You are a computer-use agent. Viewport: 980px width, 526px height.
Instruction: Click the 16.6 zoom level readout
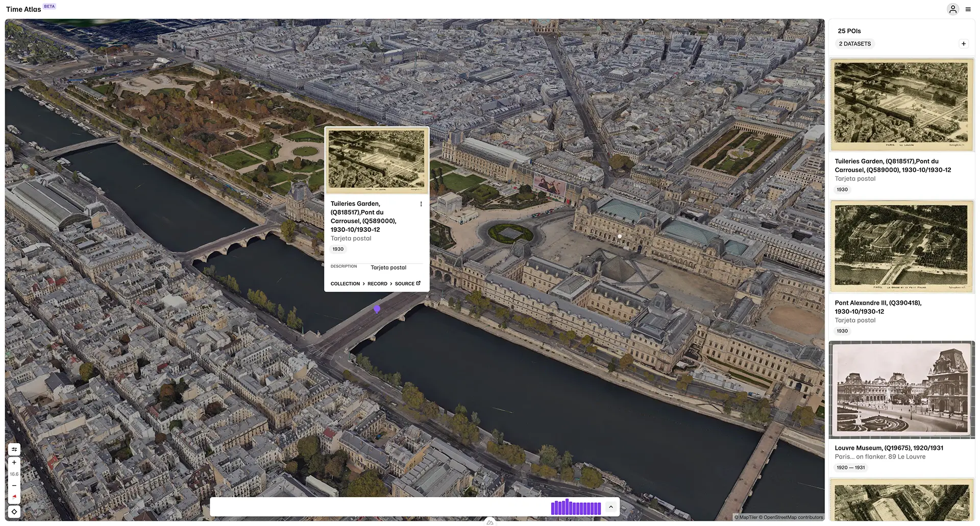pos(14,474)
